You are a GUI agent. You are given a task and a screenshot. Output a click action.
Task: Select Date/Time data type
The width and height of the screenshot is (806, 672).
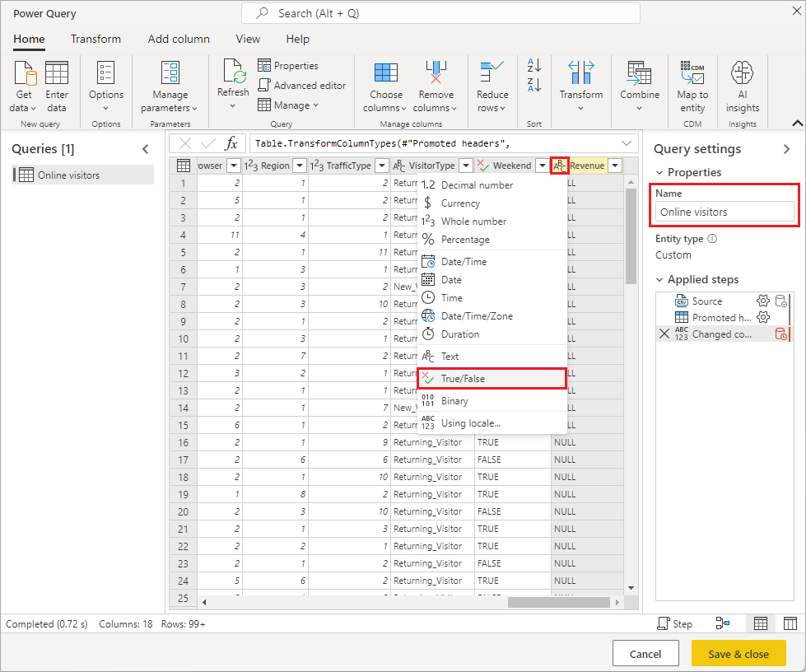point(492,262)
